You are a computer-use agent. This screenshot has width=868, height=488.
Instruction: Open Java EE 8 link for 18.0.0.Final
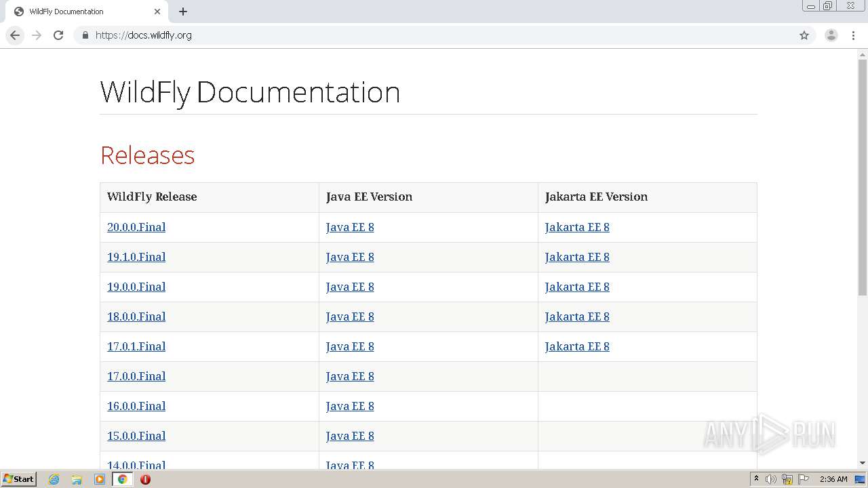pyautogui.click(x=350, y=317)
